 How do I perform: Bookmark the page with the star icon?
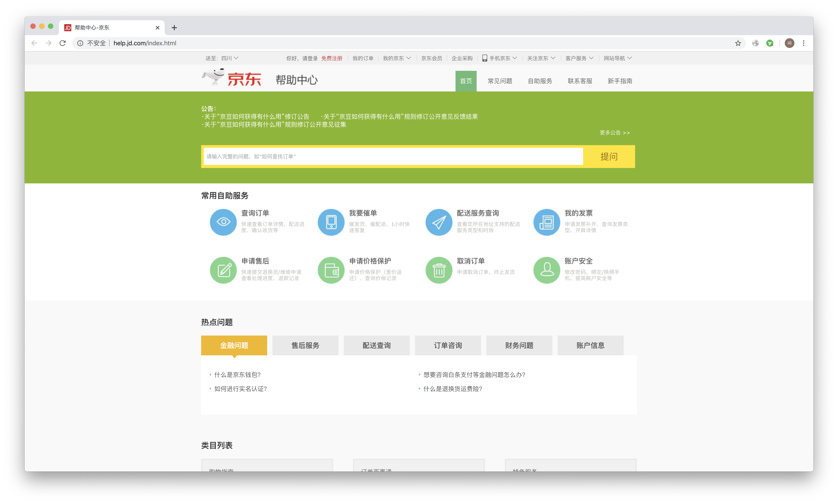738,43
